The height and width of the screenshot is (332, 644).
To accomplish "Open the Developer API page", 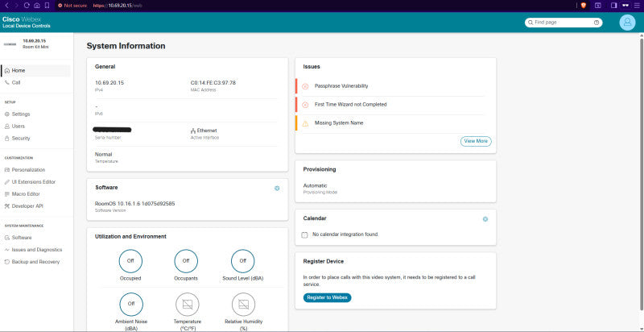I will pos(36,205).
